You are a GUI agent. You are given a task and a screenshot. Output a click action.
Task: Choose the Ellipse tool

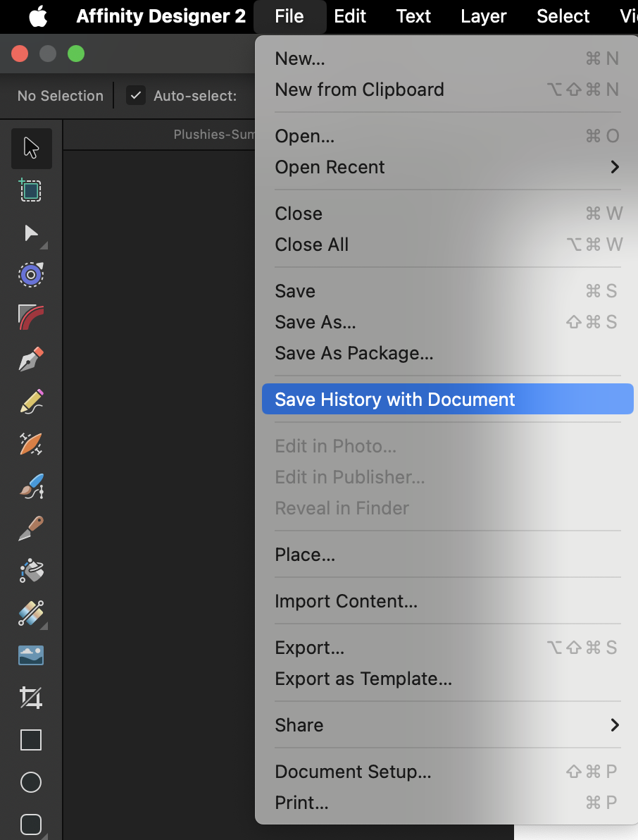click(x=31, y=782)
